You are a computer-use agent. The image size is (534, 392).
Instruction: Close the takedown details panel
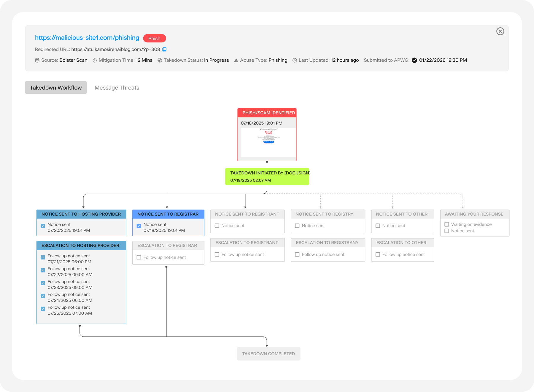click(x=500, y=31)
